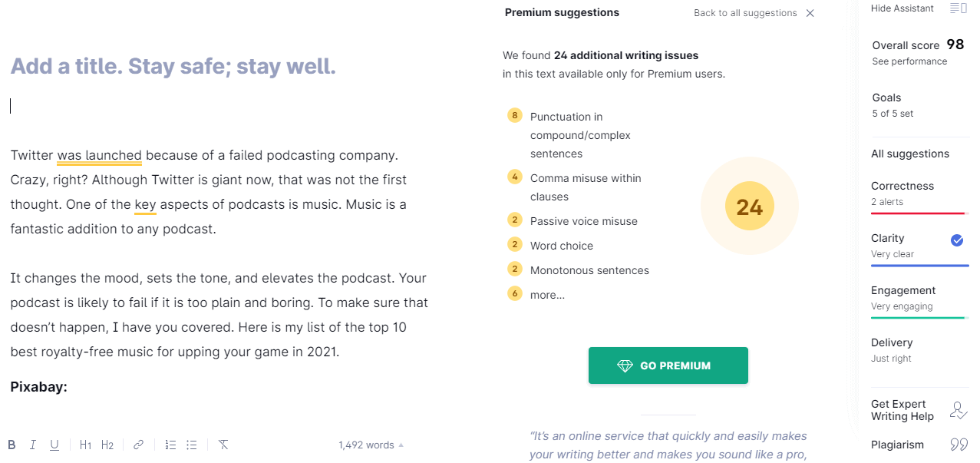This screenshot has height=463, width=980.
Task: Apply H2 heading style
Action: click(x=107, y=445)
